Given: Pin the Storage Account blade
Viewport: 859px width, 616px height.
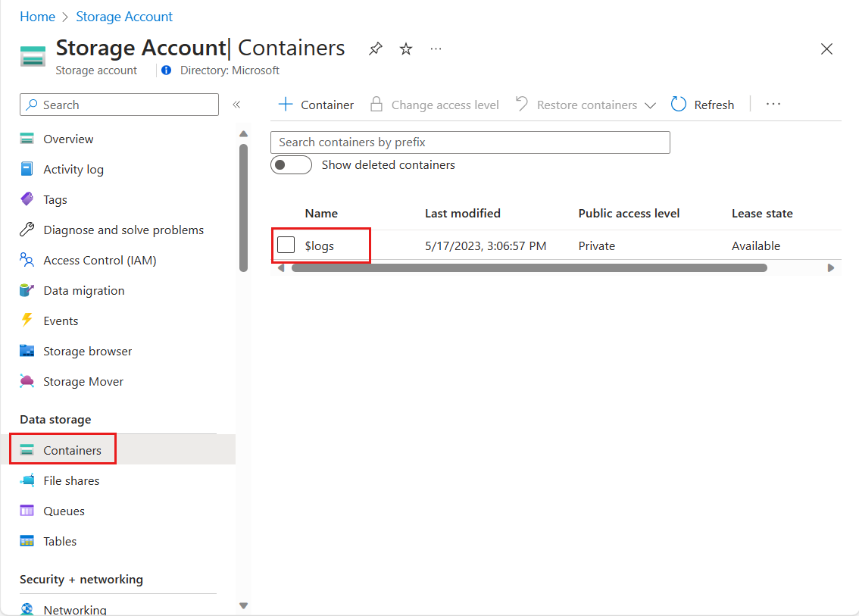Looking at the screenshot, I should pyautogui.click(x=376, y=49).
